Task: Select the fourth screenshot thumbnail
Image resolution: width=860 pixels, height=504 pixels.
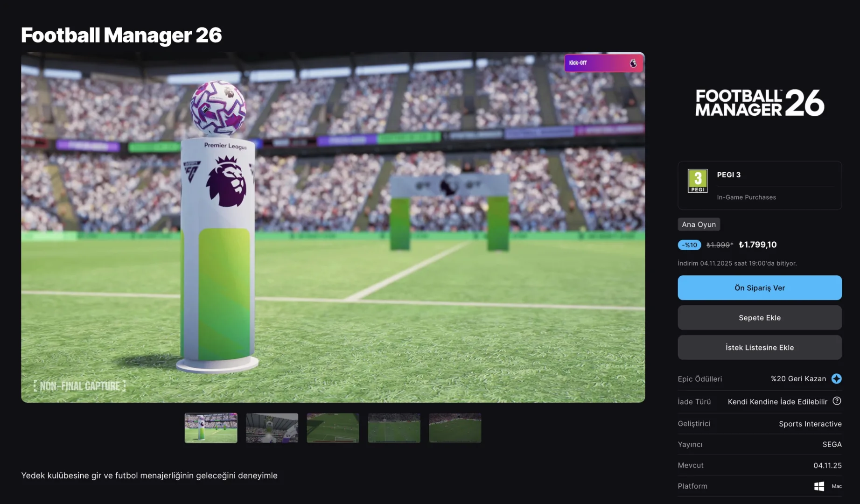Action: coord(394,428)
